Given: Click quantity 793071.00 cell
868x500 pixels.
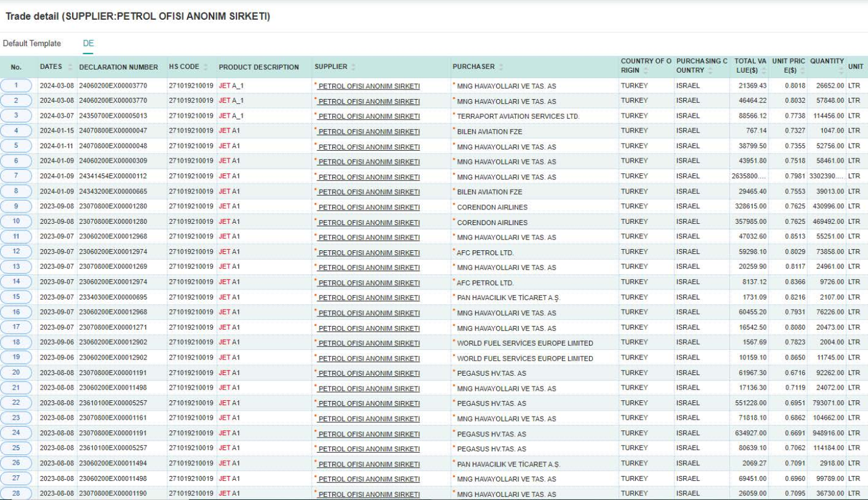Looking at the screenshot, I should [827, 403].
